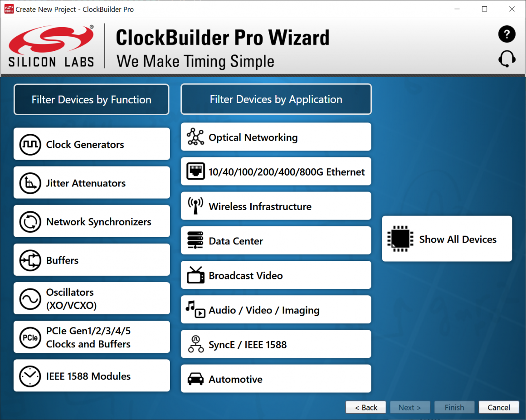Select the Ethernet port icon
This screenshot has width=526, height=420.
[x=195, y=171]
